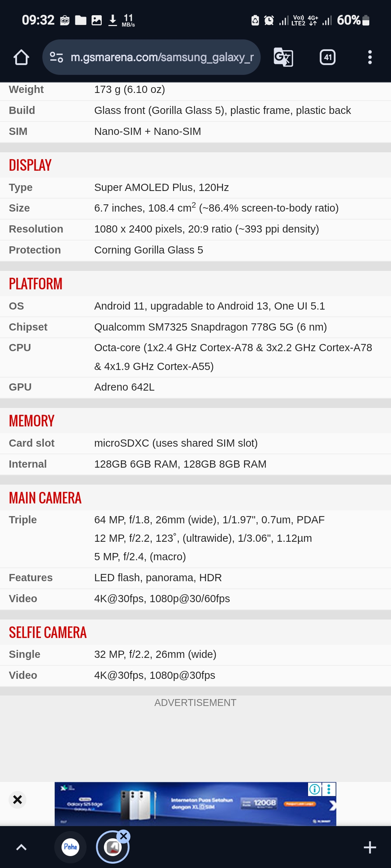Open ad options three-dot icon on banner
Screen dimensions: 391x868
pyautogui.click(x=329, y=789)
